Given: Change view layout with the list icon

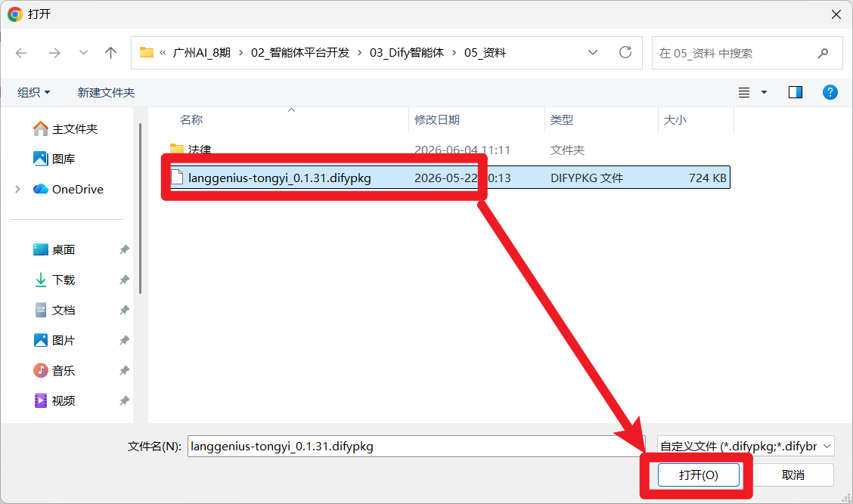Looking at the screenshot, I should click(x=744, y=92).
